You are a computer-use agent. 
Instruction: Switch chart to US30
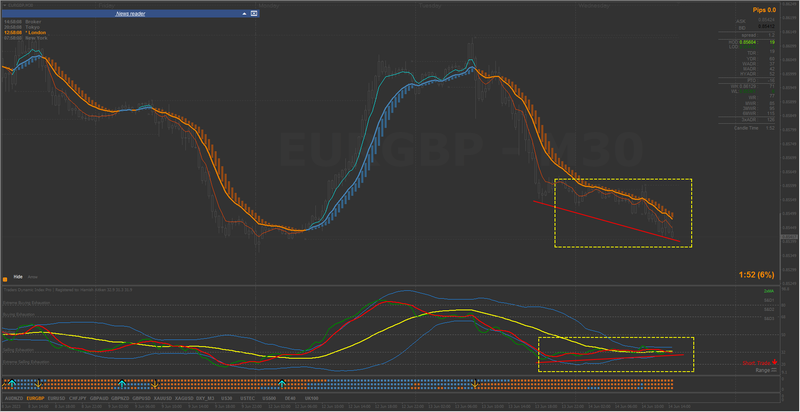(226, 398)
